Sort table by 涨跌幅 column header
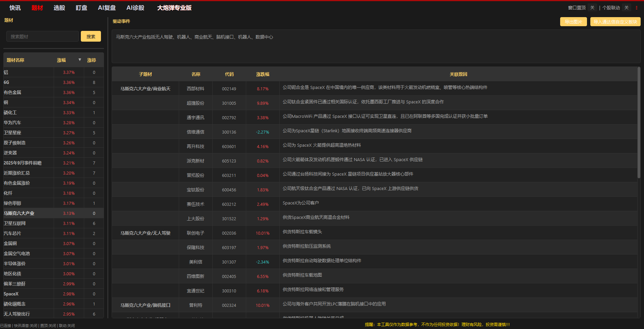 click(263, 74)
